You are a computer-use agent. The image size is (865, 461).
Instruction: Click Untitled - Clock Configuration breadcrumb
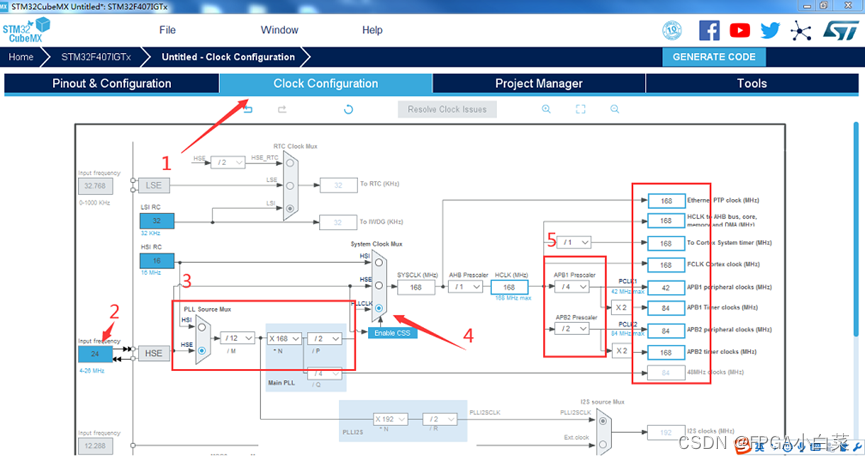pyautogui.click(x=228, y=57)
